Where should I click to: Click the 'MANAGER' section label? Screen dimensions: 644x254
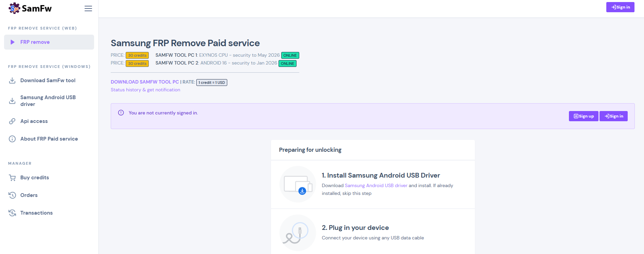pyautogui.click(x=20, y=163)
